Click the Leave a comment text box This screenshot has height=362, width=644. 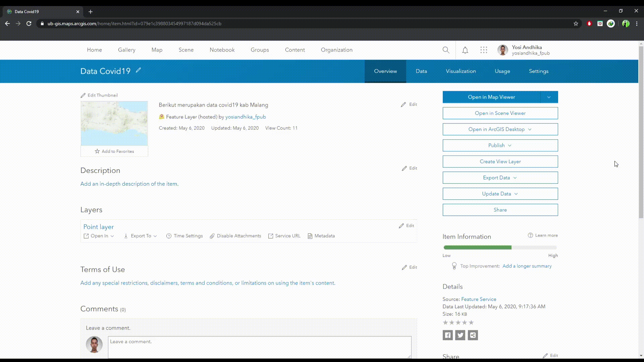pyautogui.click(x=259, y=347)
